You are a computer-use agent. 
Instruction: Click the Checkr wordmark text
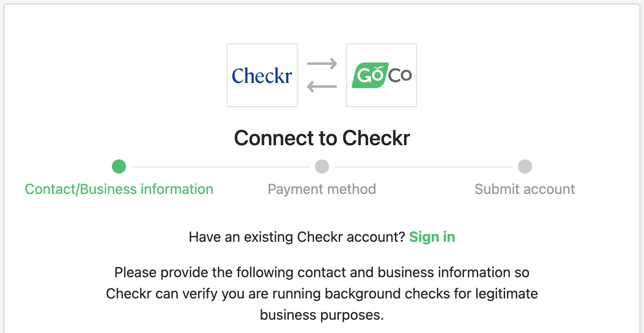pos(262,75)
